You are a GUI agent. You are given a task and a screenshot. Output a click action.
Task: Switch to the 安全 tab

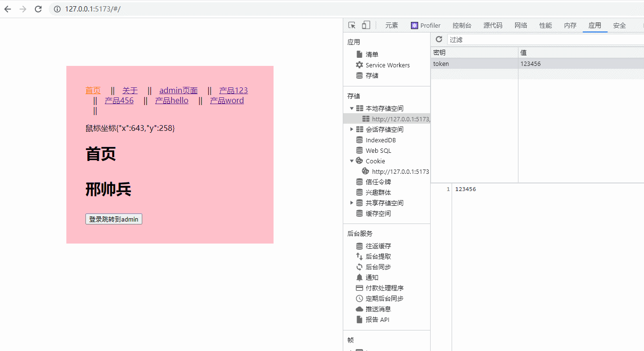click(x=620, y=26)
